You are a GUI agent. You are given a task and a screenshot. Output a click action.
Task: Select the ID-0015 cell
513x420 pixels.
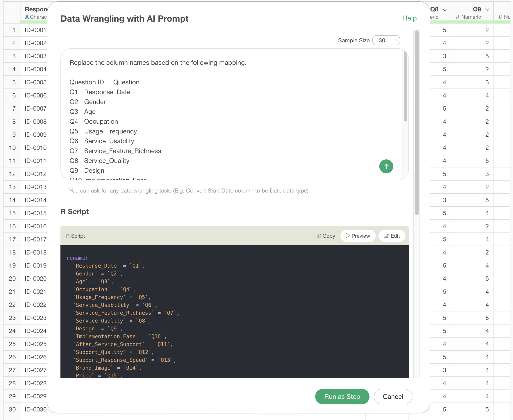pos(36,213)
